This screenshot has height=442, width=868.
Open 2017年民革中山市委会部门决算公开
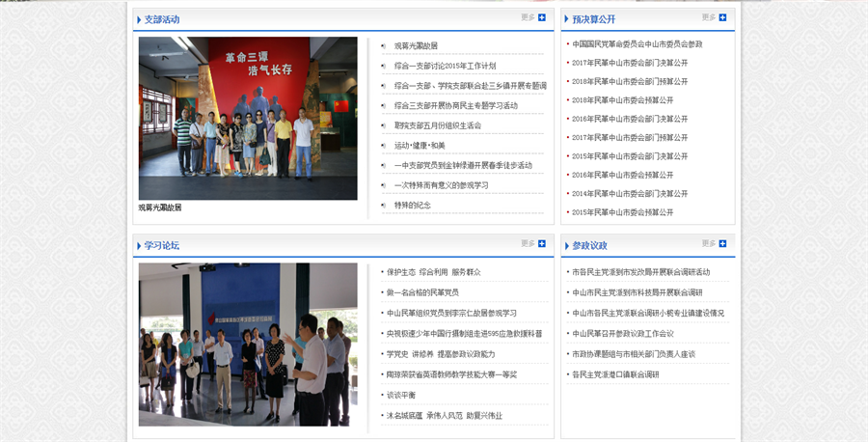tap(630, 63)
